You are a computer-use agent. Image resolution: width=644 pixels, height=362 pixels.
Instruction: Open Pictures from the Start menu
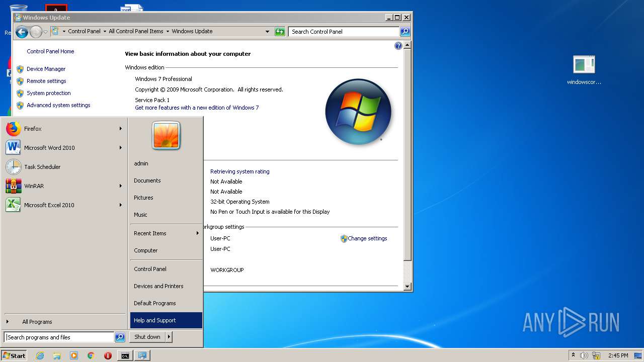(x=166, y=198)
